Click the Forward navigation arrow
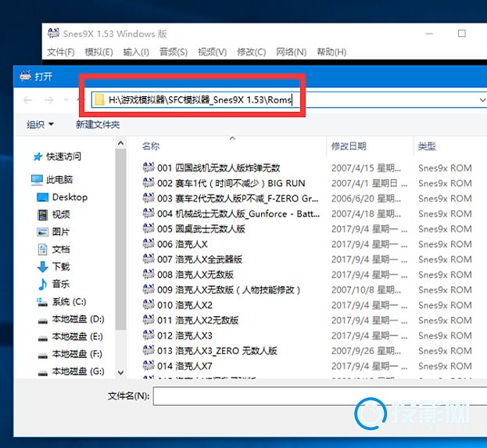Image resolution: width=487 pixels, height=448 pixels. pyautogui.click(x=48, y=100)
